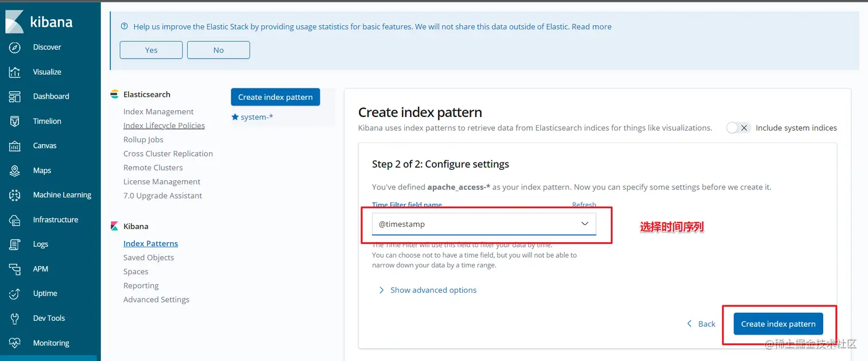Image resolution: width=868 pixels, height=361 pixels.
Task: Go to Dashboard in sidebar
Action: (51, 96)
